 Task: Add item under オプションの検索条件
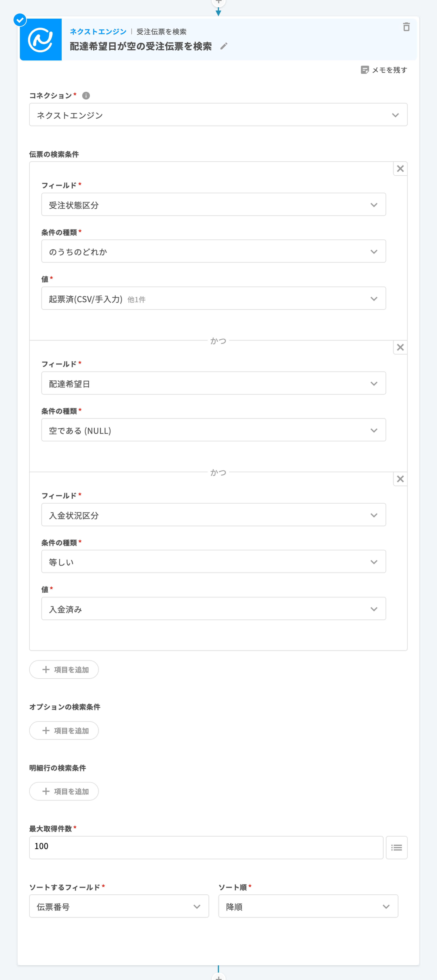tap(64, 731)
